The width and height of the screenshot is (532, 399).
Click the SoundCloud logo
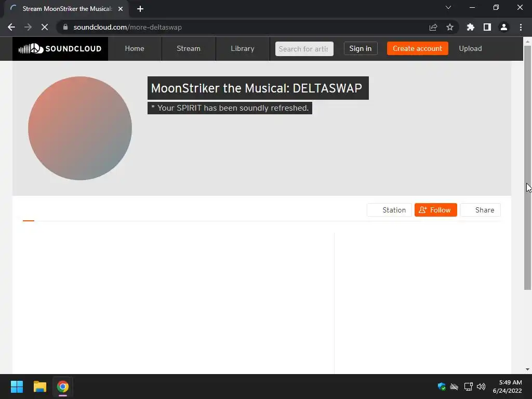pyautogui.click(x=60, y=48)
